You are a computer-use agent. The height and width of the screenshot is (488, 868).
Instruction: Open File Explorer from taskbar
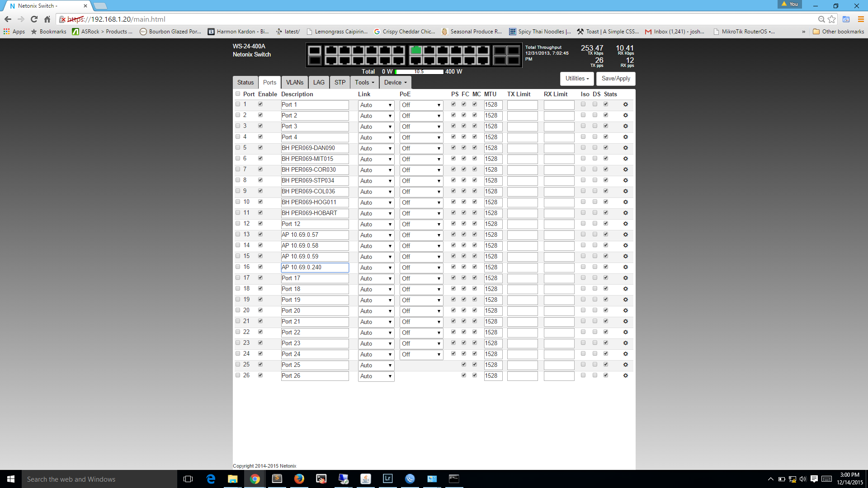[x=233, y=479]
